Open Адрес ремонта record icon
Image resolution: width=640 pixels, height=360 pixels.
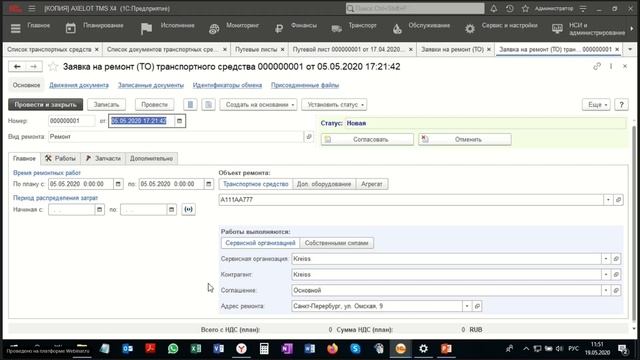[477, 306]
